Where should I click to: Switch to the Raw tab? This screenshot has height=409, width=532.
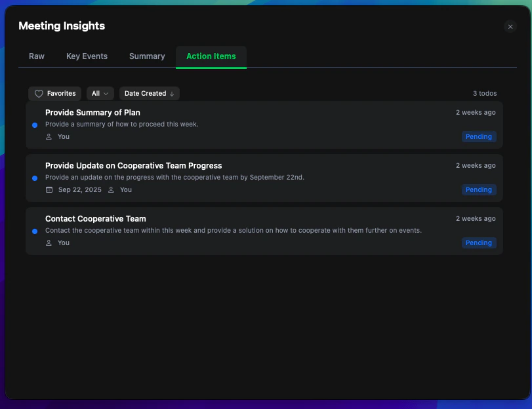point(36,56)
